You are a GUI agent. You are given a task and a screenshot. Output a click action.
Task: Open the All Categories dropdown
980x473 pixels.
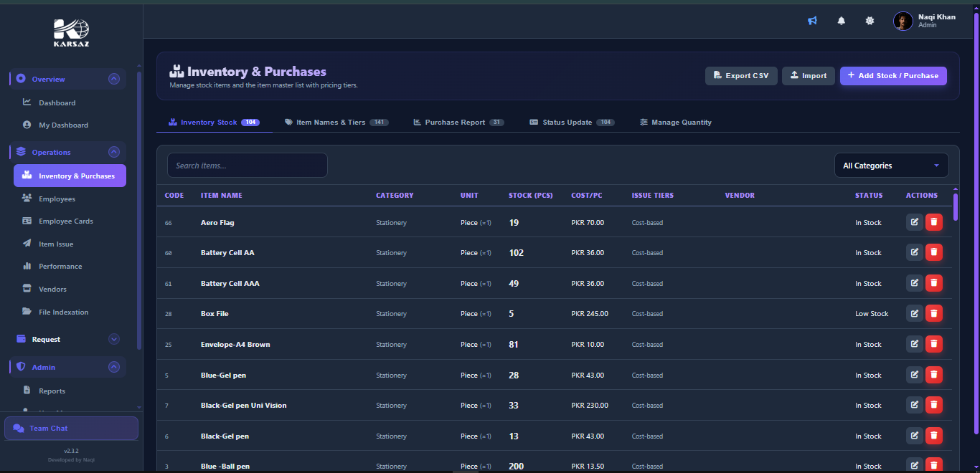click(892, 166)
